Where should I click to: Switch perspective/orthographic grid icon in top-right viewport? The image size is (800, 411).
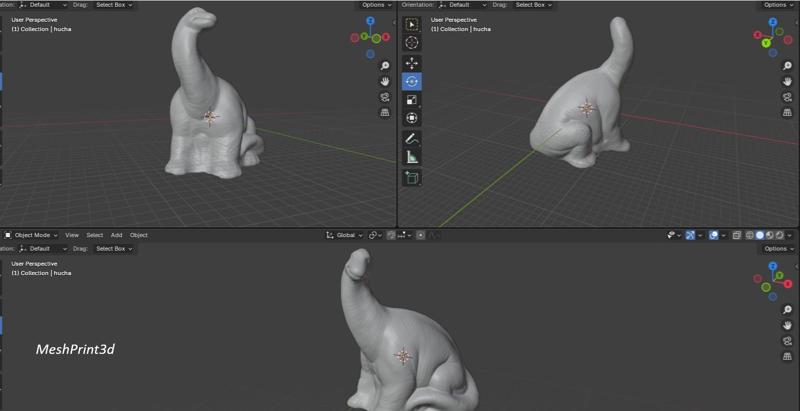pyautogui.click(x=787, y=112)
